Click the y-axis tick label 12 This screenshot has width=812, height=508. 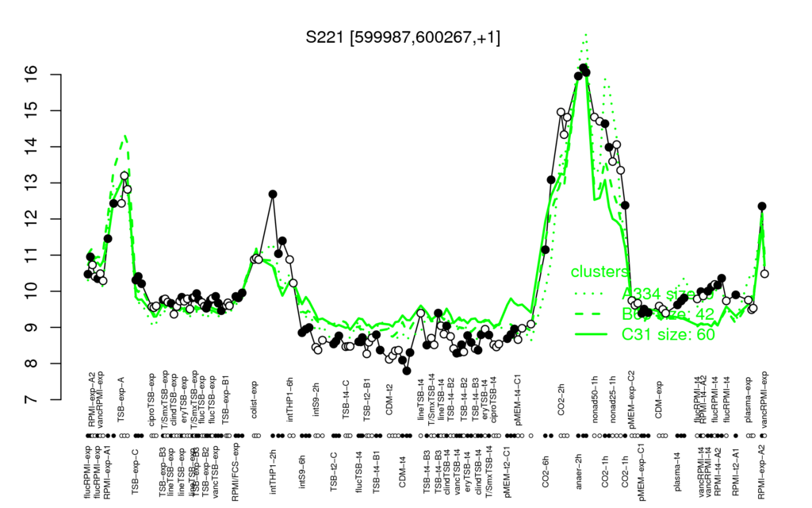click(x=32, y=219)
